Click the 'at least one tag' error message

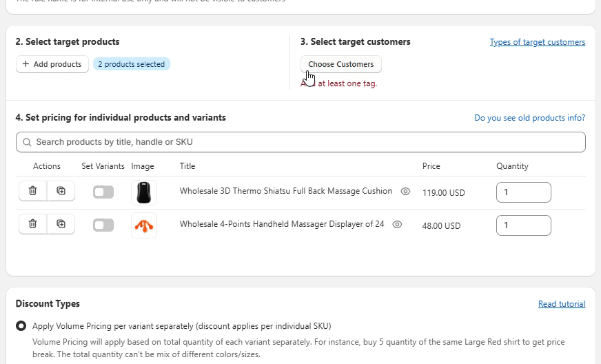point(339,83)
